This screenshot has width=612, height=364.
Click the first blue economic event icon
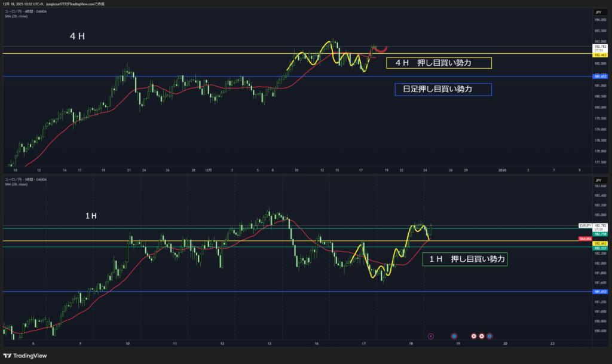click(454, 336)
